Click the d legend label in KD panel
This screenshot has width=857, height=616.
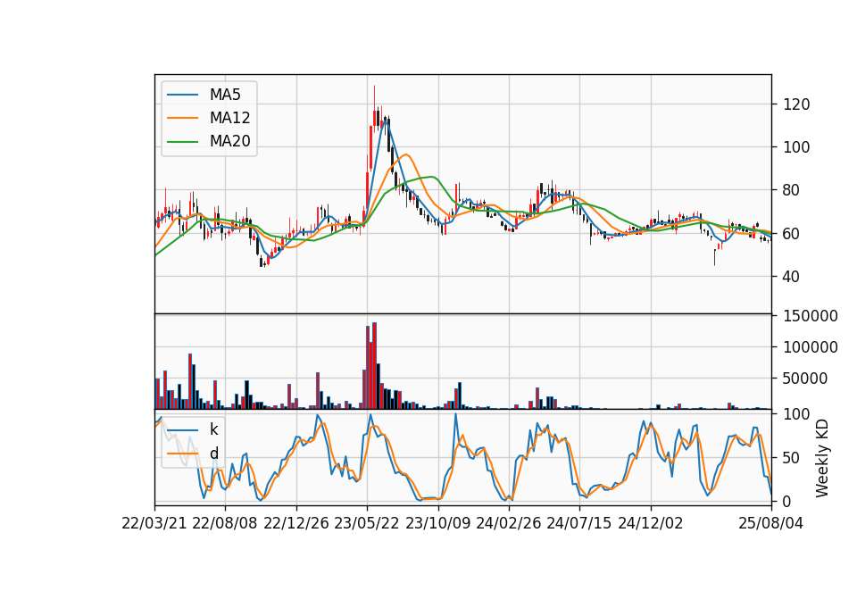tap(213, 454)
